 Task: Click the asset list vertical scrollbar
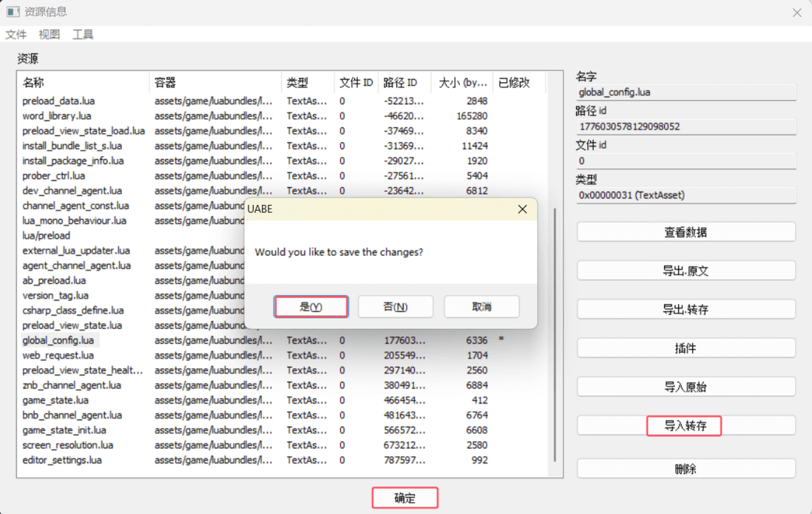point(555,333)
